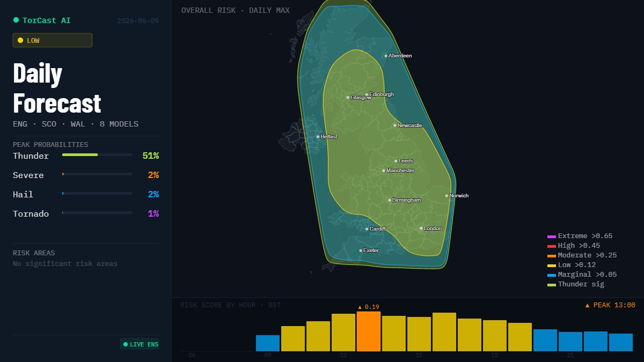
Task: Select the 2026-06-09 date label
Action: [138, 21]
